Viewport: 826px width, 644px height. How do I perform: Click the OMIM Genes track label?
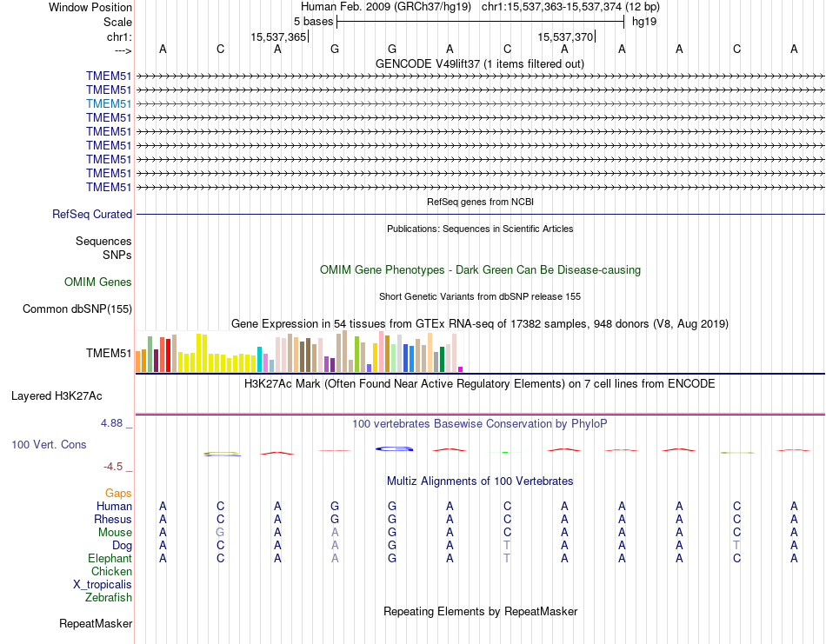coord(97,282)
